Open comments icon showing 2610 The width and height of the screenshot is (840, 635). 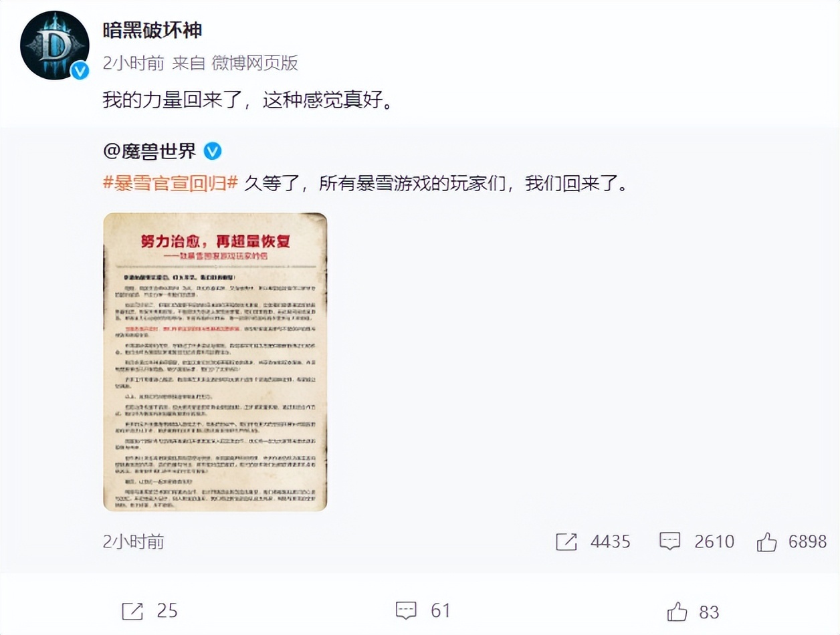tap(669, 541)
